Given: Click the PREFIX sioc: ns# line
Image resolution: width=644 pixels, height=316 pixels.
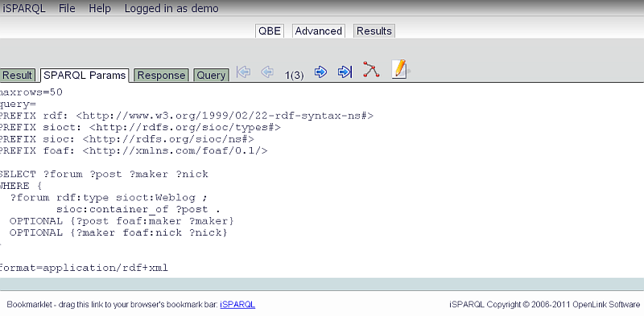Looking at the screenshot, I should pos(127,139).
